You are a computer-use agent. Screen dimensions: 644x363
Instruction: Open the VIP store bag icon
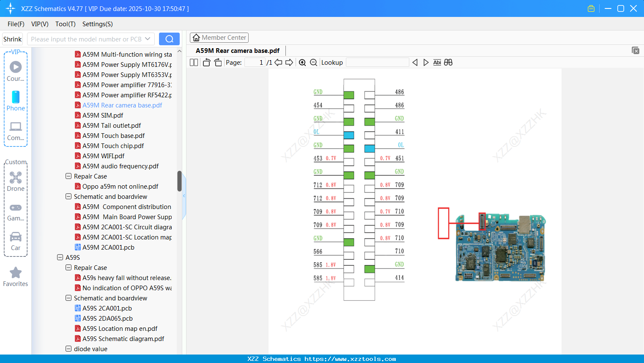coord(591,8)
